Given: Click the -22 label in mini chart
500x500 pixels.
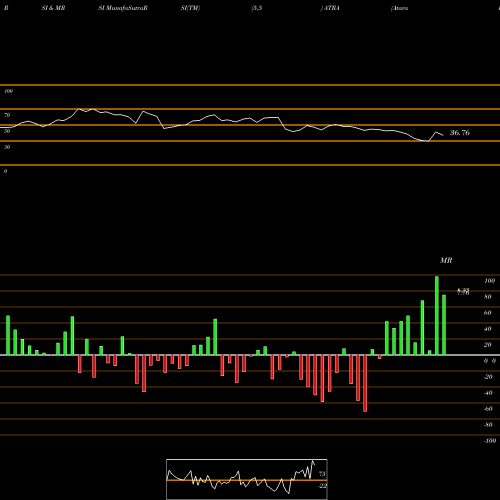Looking at the screenshot, I should pyautogui.click(x=322, y=486).
